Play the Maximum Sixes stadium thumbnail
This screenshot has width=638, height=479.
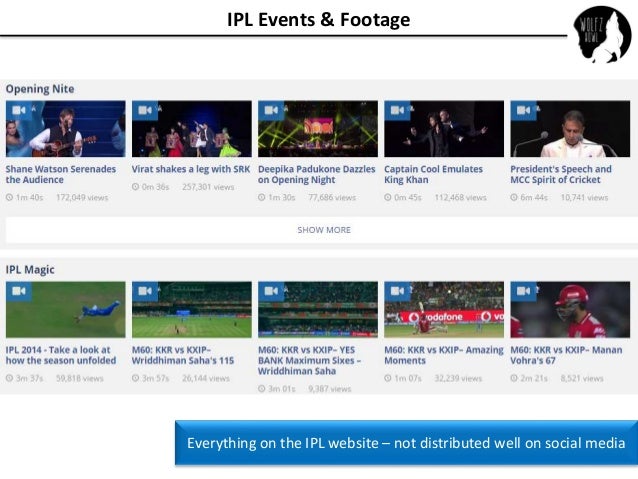(318, 309)
